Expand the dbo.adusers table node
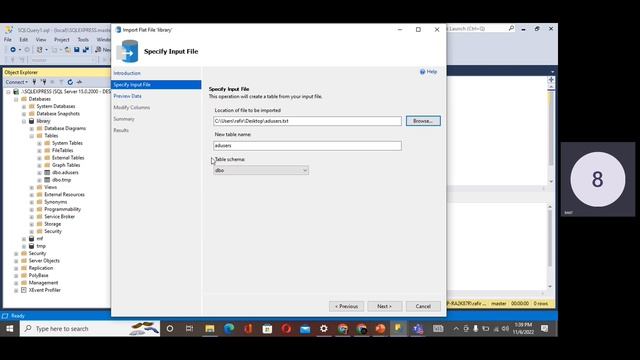This screenshot has width=640, height=360. (39, 173)
